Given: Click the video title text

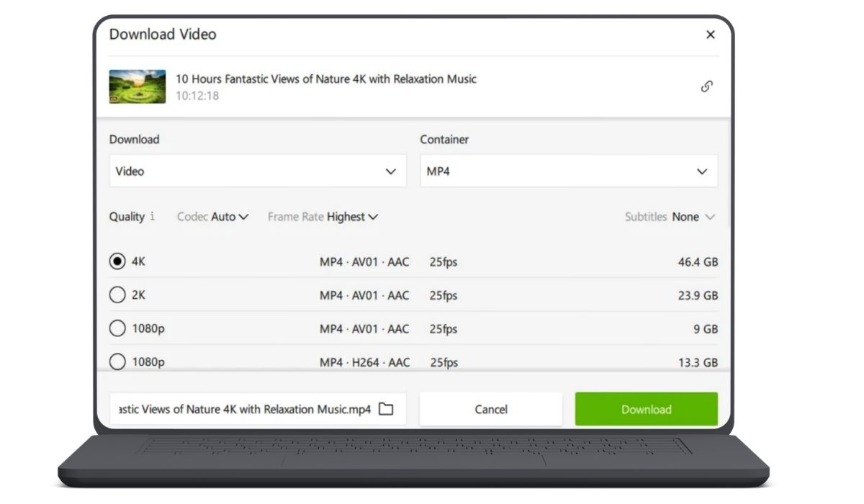Looking at the screenshot, I should pos(326,79).
